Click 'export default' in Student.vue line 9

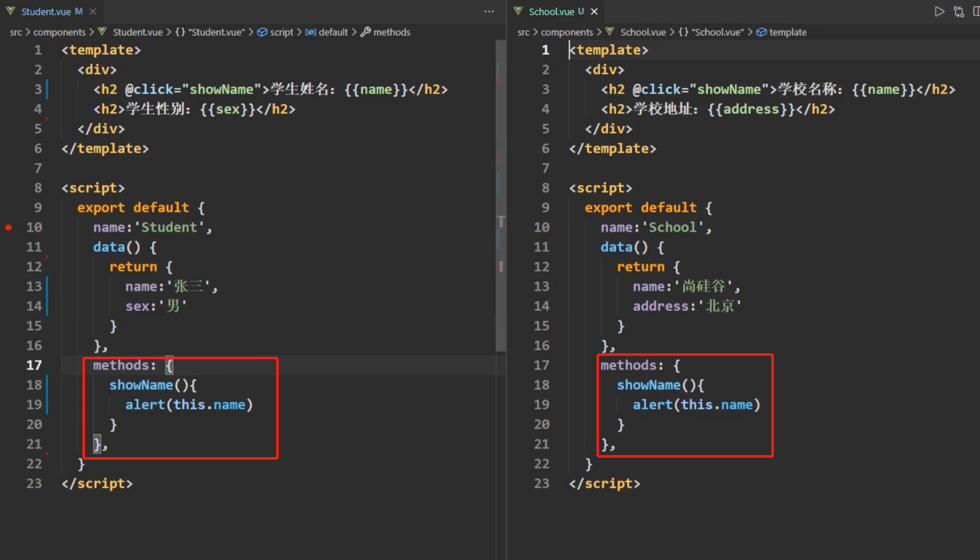point(133,208)
